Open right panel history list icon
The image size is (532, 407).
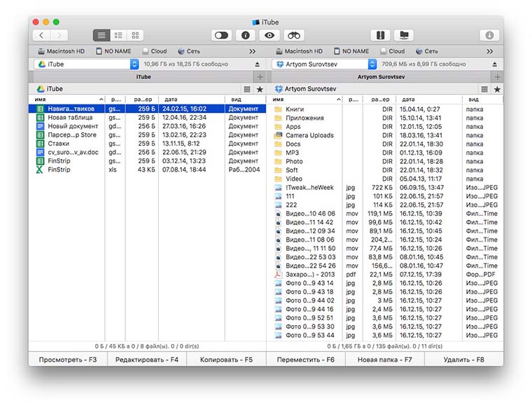(x=484, y=89)
